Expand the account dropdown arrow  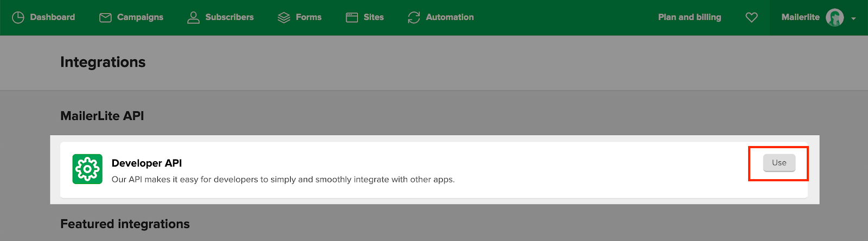click(x=853, y=18)
